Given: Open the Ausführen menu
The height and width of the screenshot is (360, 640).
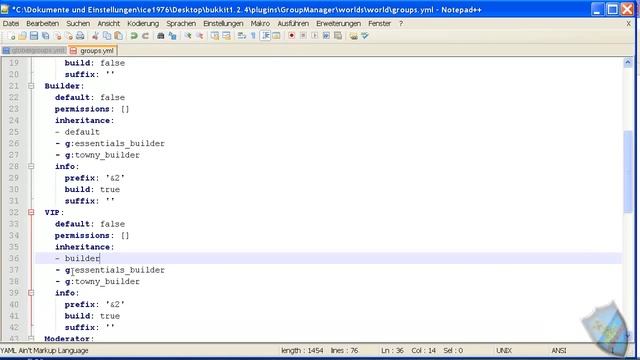Looking at the screenshot, I should (293, 24).
